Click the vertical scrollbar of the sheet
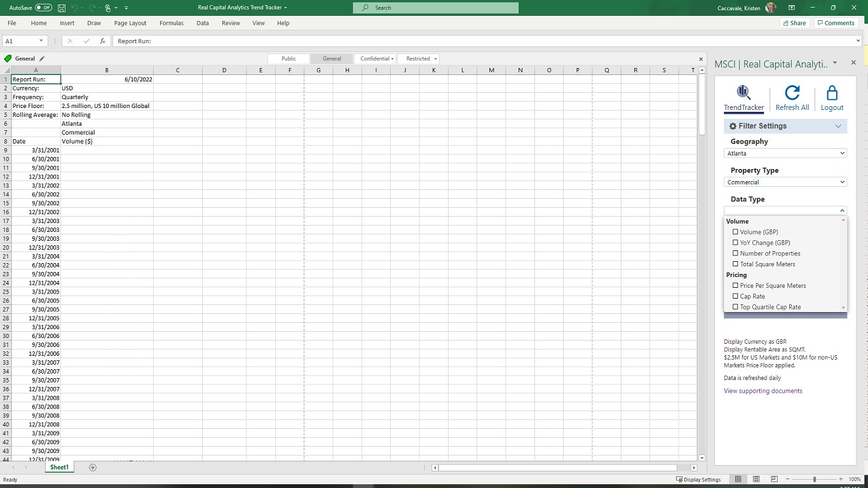The height and width of the screenshot is (488, 868). point(702,104)
